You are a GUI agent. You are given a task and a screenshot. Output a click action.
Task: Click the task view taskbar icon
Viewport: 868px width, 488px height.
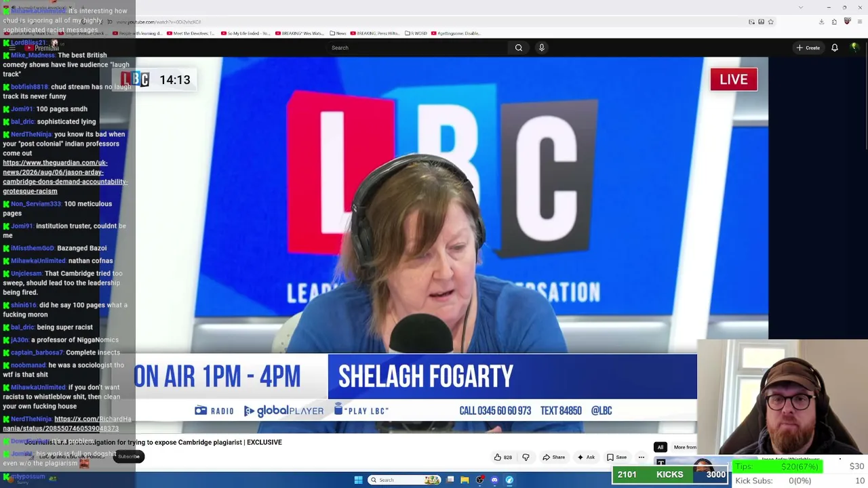[450, 480]
